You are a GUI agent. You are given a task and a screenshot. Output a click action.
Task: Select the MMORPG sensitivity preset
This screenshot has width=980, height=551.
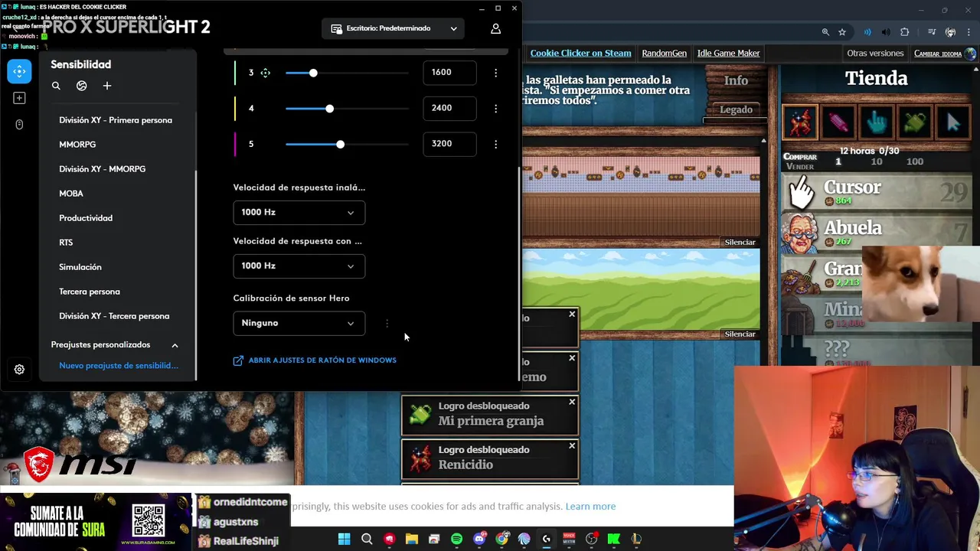click(x=77, y=145)
